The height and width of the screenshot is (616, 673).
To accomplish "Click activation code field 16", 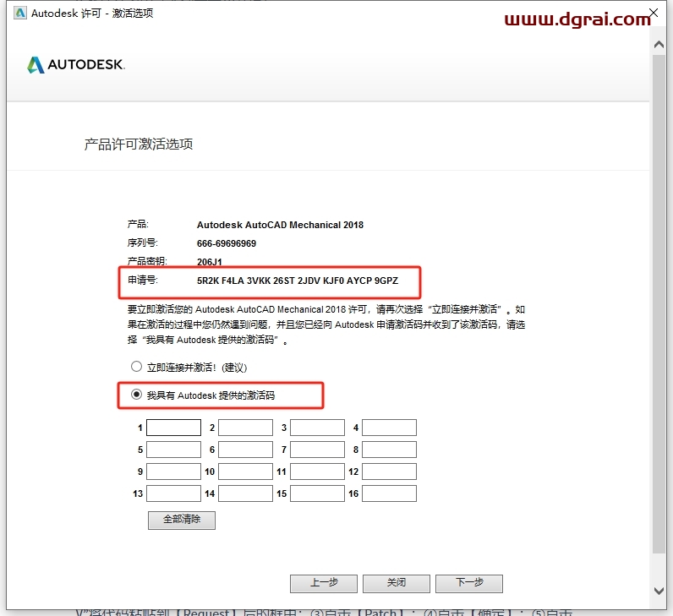I will point(389,493).
